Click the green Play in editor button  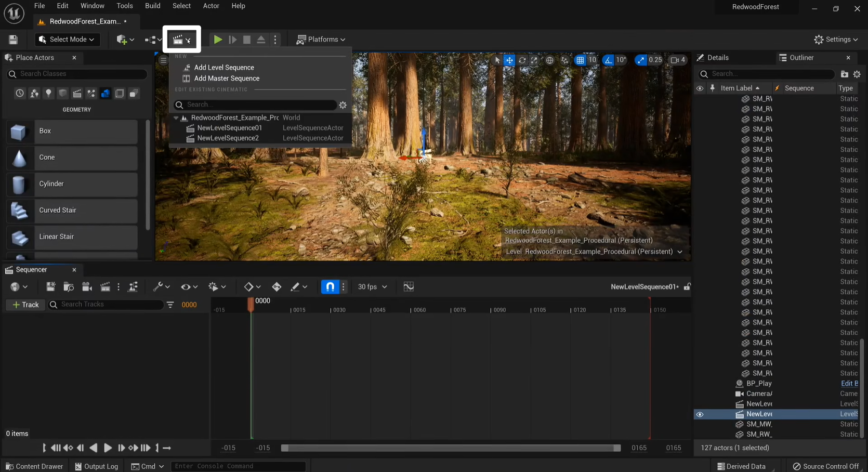218,40
